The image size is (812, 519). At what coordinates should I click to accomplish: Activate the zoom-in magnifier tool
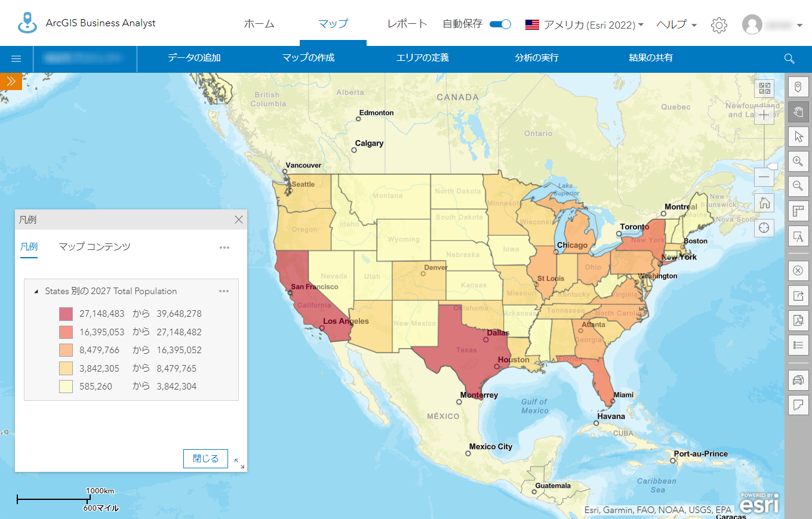click(x=798, y=161)
